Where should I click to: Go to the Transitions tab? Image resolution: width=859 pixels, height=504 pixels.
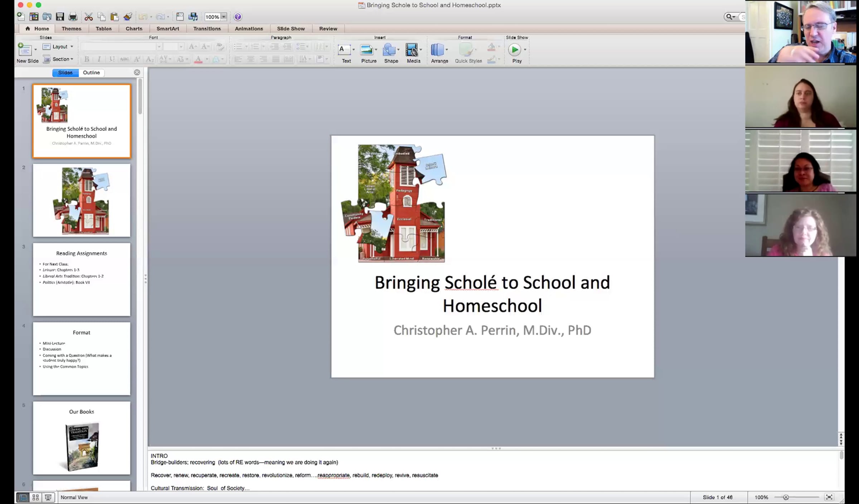(207, 29)
